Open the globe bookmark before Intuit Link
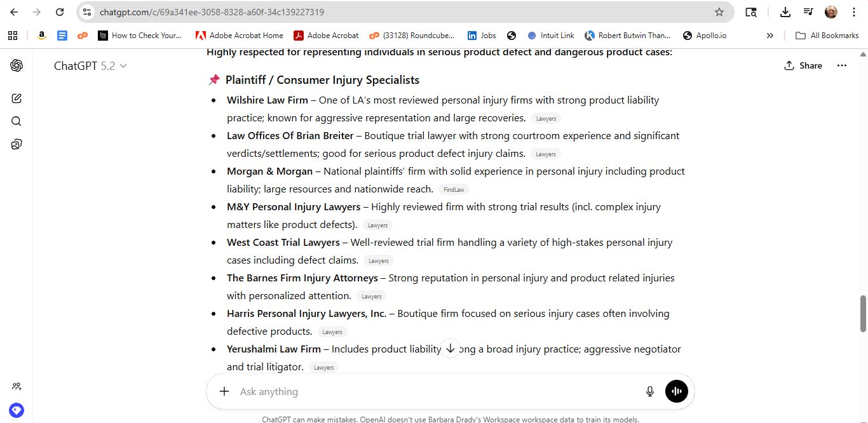The height and width of the screenshot is (423, 868). (512, 36)
